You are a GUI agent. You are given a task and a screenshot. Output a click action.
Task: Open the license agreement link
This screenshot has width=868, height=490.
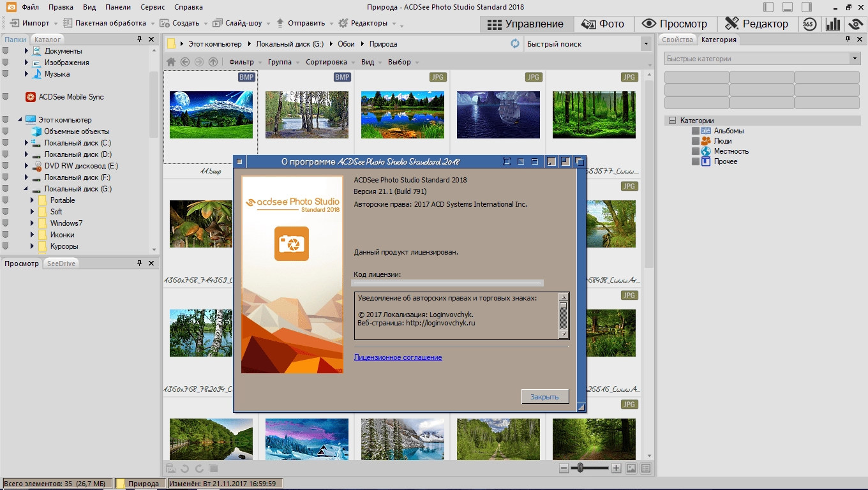pyautogui.click(x=398, y=357)
